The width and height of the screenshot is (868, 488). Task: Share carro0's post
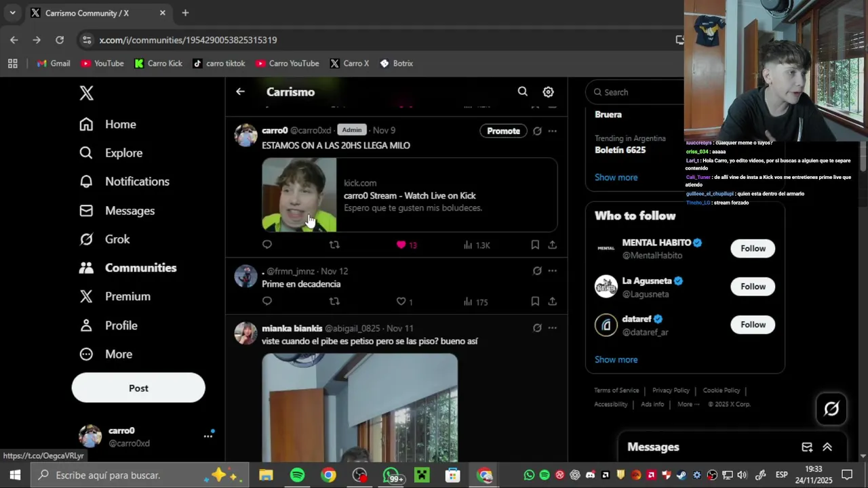click(x=552, y=245)
